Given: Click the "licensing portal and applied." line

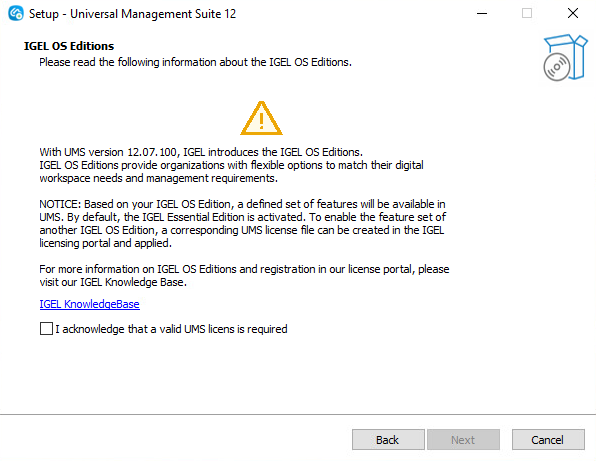Looking at the screenshot, I should point(105,243).
